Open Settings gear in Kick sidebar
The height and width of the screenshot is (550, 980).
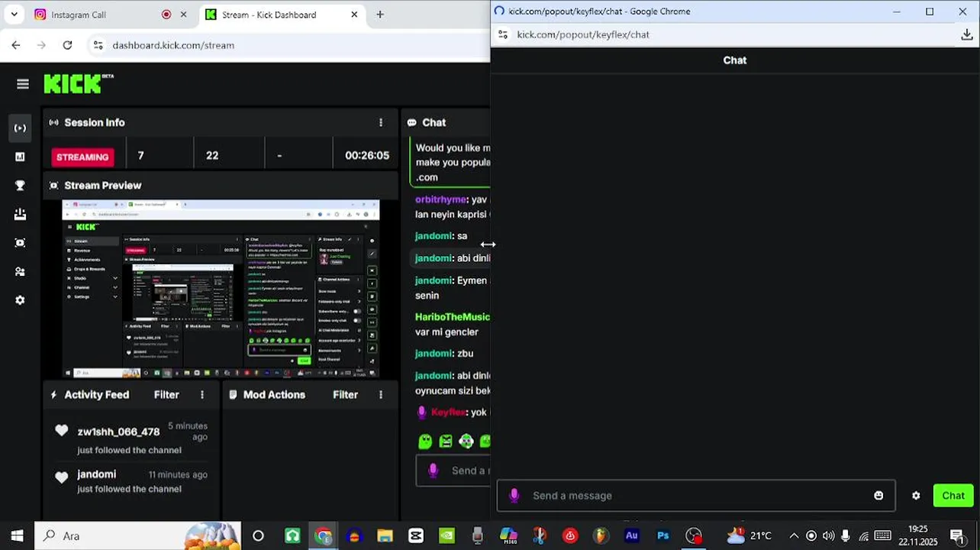pyautogui.click(x=21, y=300)
